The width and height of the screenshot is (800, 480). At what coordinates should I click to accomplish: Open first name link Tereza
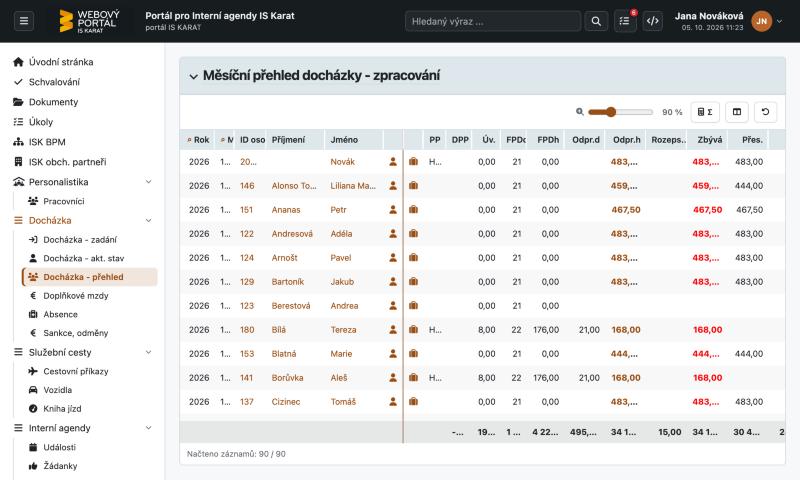pyautogui.click(x=343, y=330)
